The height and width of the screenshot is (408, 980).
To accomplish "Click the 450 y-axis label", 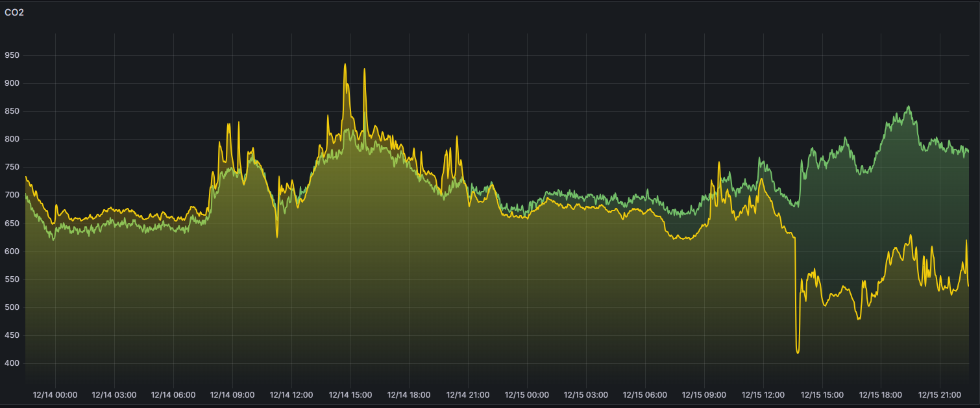I will point(12,336).
